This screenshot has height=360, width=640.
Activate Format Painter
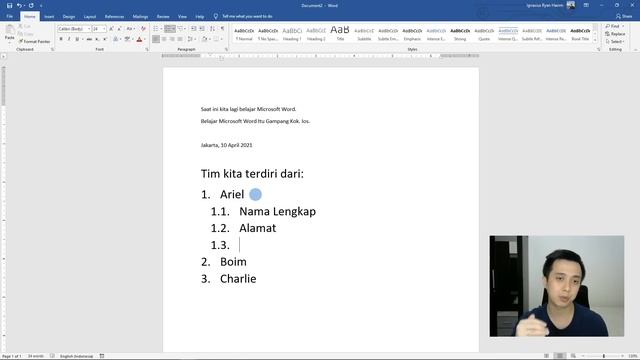click(34, 41)
